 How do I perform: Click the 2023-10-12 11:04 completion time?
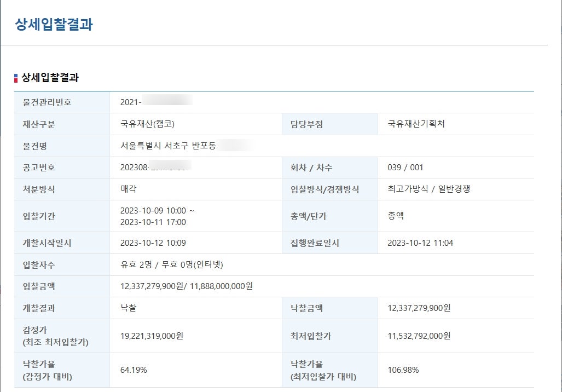point(420,243)
